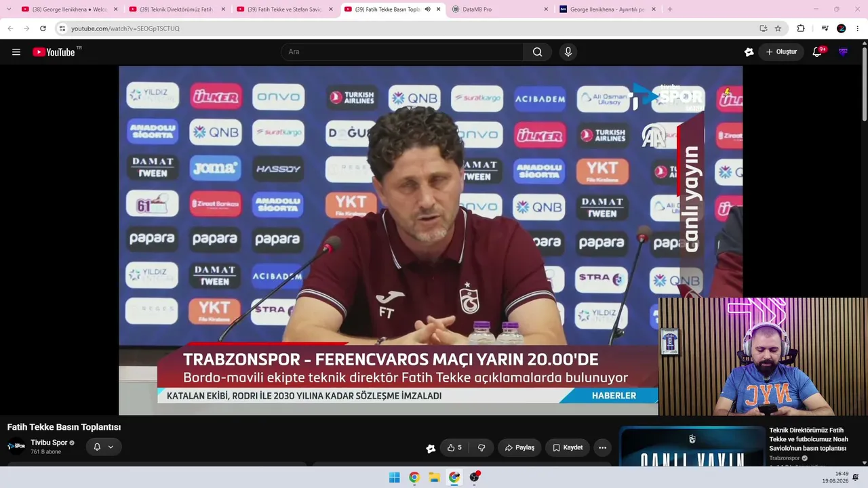
Task: Expand the subscription notification dropdown
Action: click(x=111, y=447)
